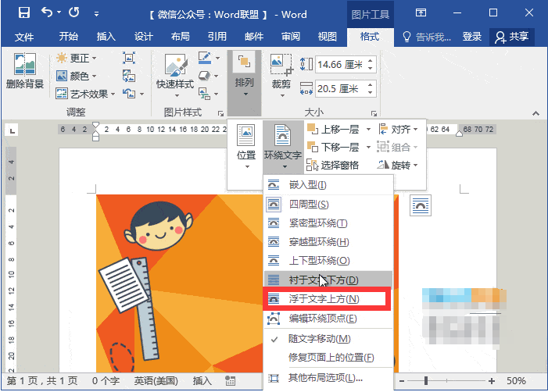
Task: Click the Save icon in title bar
Action: pos(24,12)
